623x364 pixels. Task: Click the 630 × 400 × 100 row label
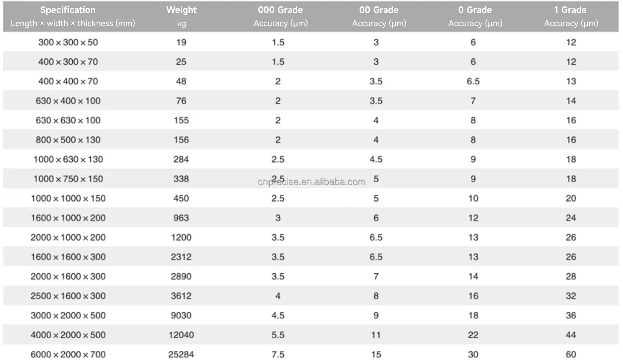click(x=68, y=101)
